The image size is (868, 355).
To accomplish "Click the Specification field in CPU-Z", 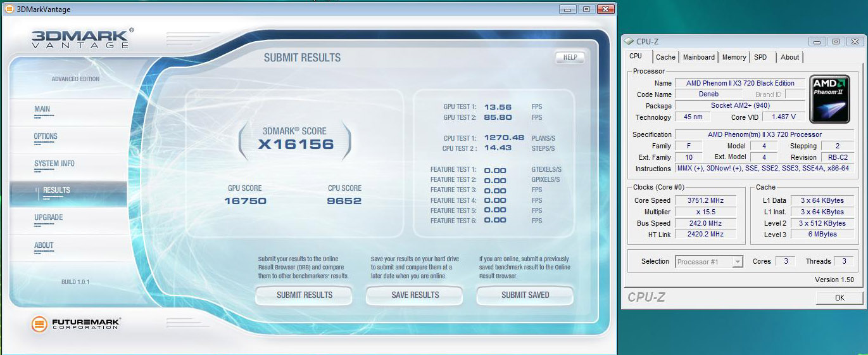I will coord(765,134).
